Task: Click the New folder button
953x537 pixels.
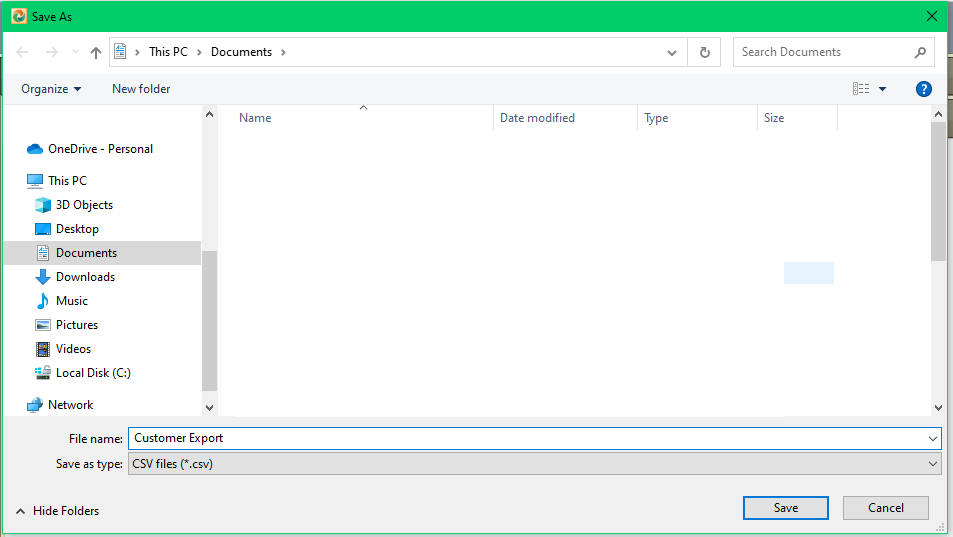Action: (x=141, y=89)
